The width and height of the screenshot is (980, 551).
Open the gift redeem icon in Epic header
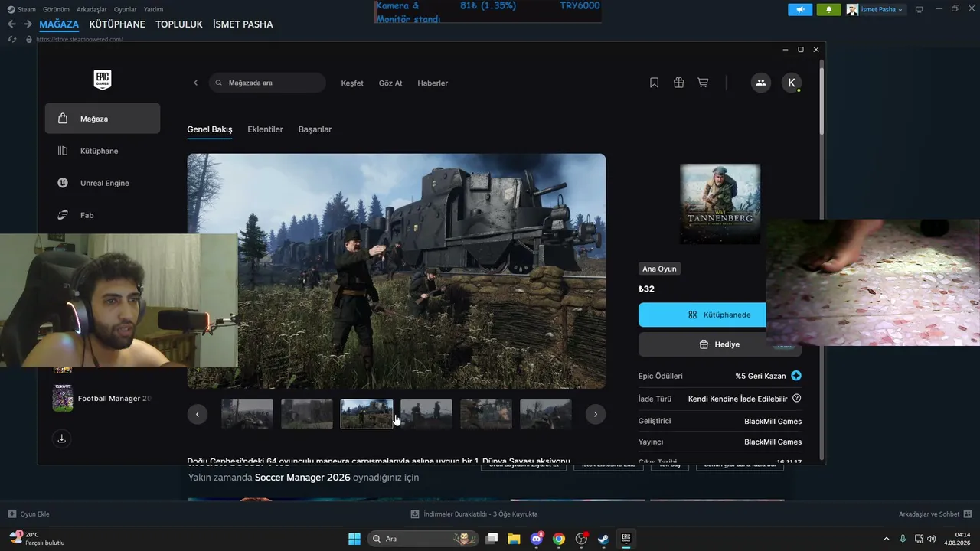678,83
